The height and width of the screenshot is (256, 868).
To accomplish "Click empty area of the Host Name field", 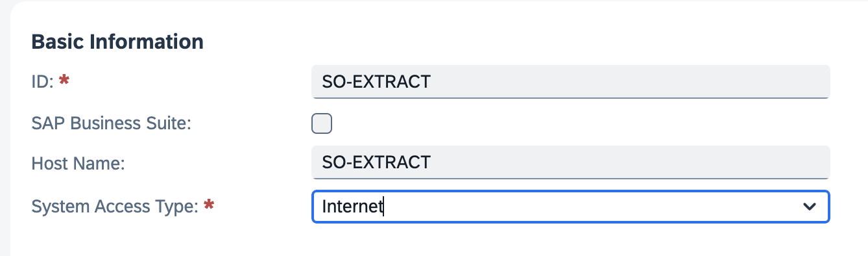I will click(629, 162).
